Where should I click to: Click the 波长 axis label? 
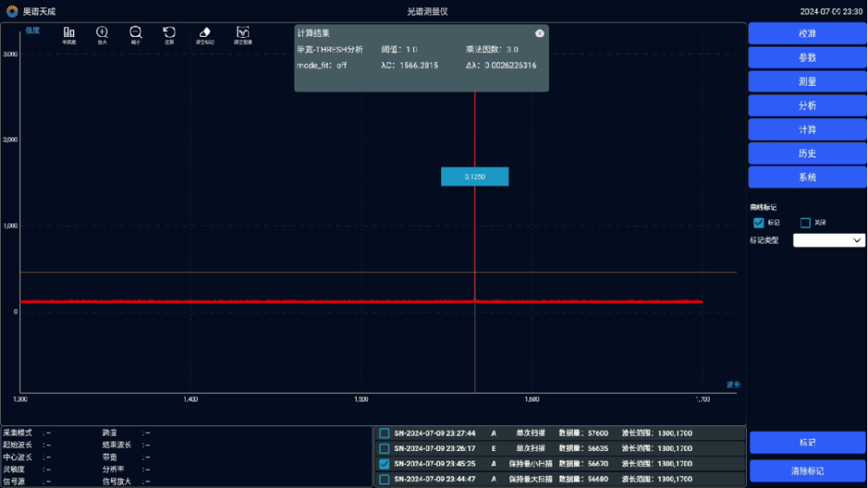pos(734,384)
